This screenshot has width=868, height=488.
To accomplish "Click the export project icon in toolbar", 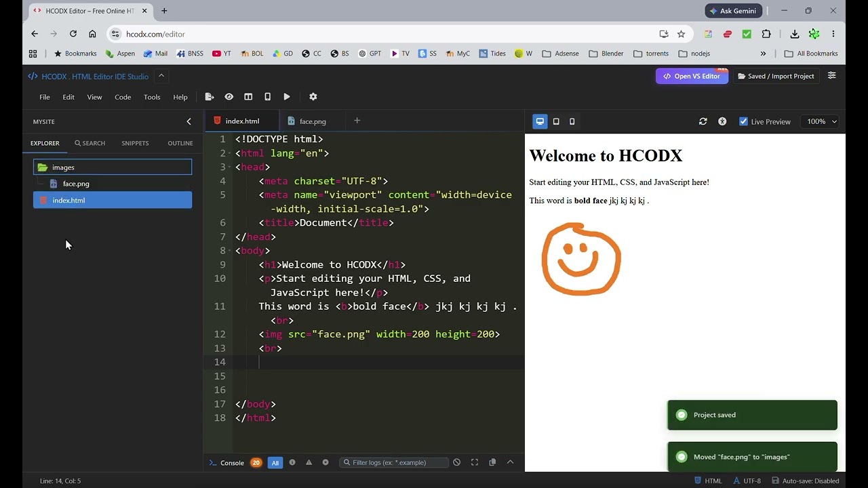I will tap(210, 97).
